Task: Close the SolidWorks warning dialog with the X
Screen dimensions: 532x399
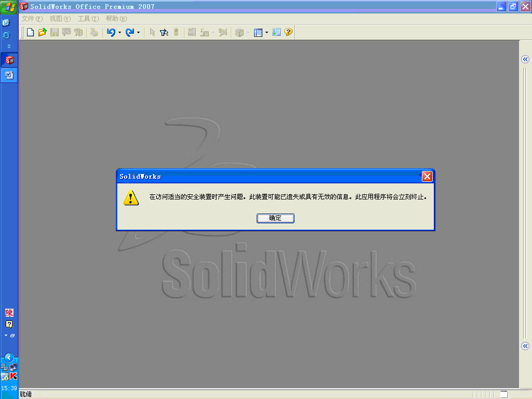Action: coord(427,177)
